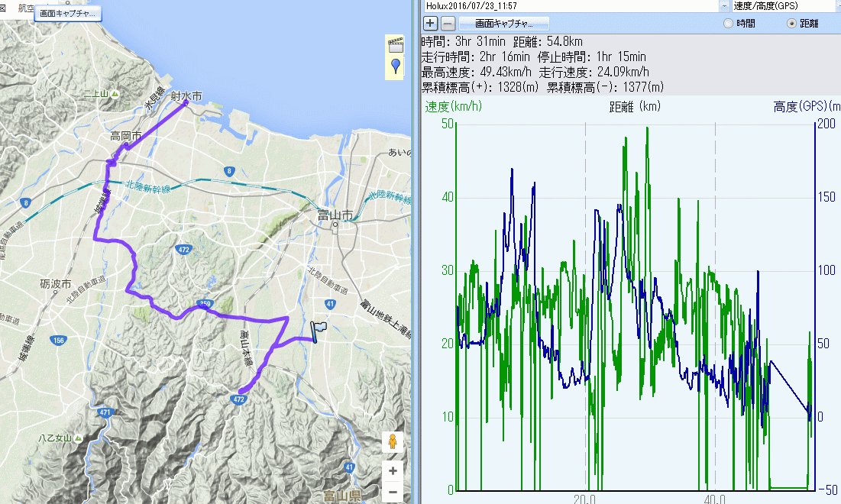The height and width of the screenshot is (504, 841).
Task: Select the 距離 radio button
Action: pos(791,24)
